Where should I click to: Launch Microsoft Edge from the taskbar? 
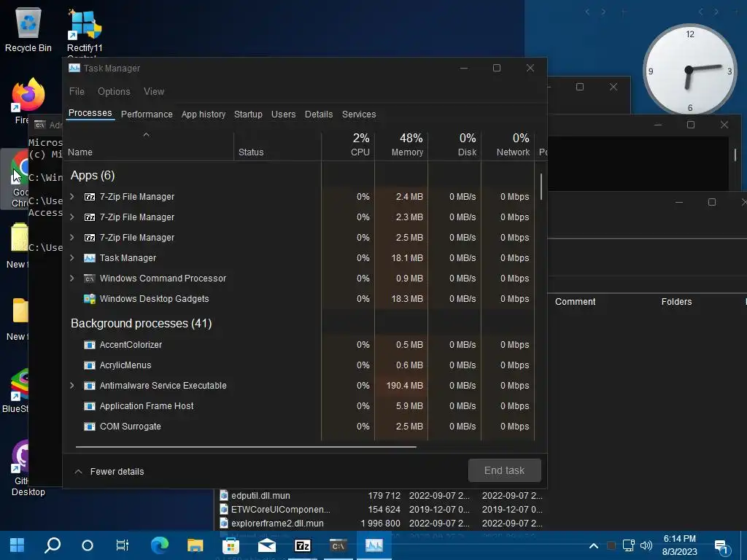tap(159, 545)
